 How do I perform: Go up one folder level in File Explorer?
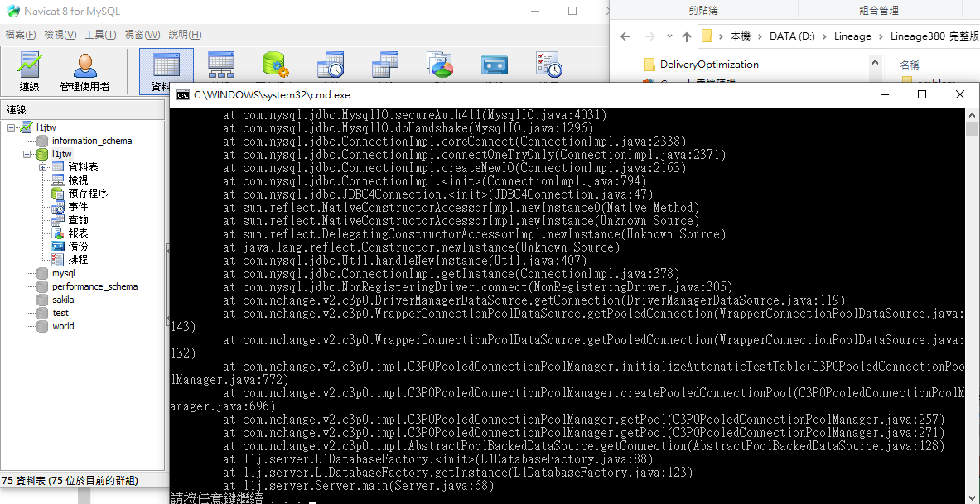coord(686,36)
